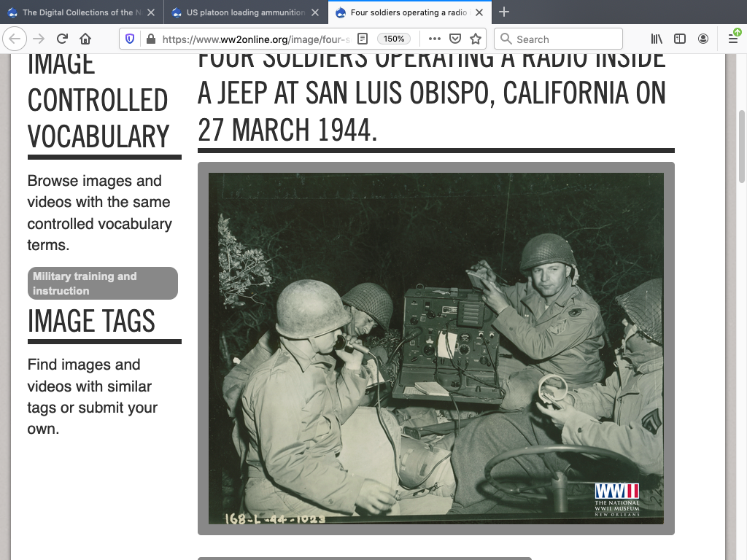The width and height of the screenshot is (747, 560).
Task: Follow the 'Military training and instruction' link
Action: tap(102, 284)
